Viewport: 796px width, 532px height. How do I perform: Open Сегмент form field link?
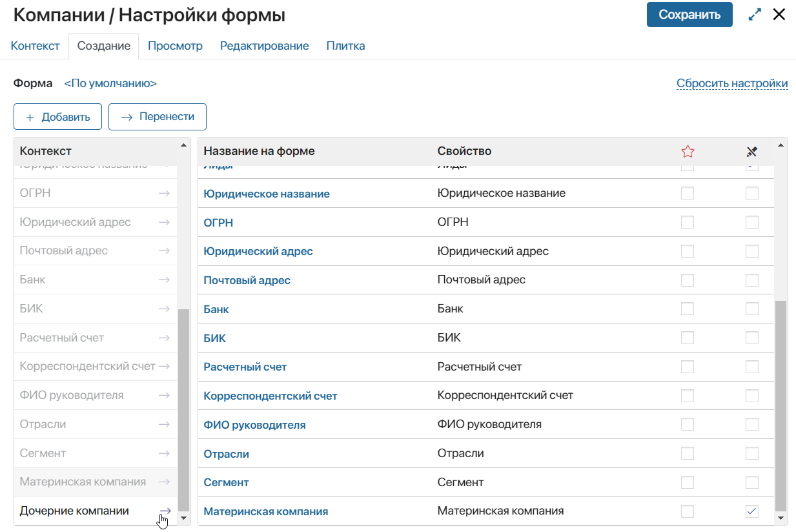tap(226, 482)
